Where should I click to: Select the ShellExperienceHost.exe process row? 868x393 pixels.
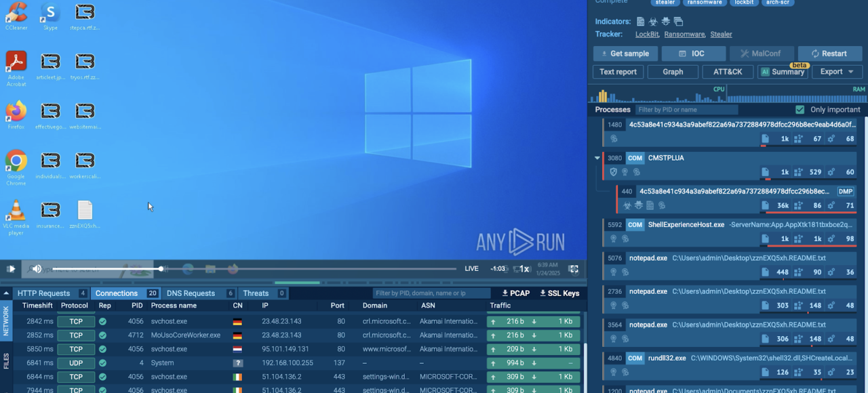[x=730, y=232]
